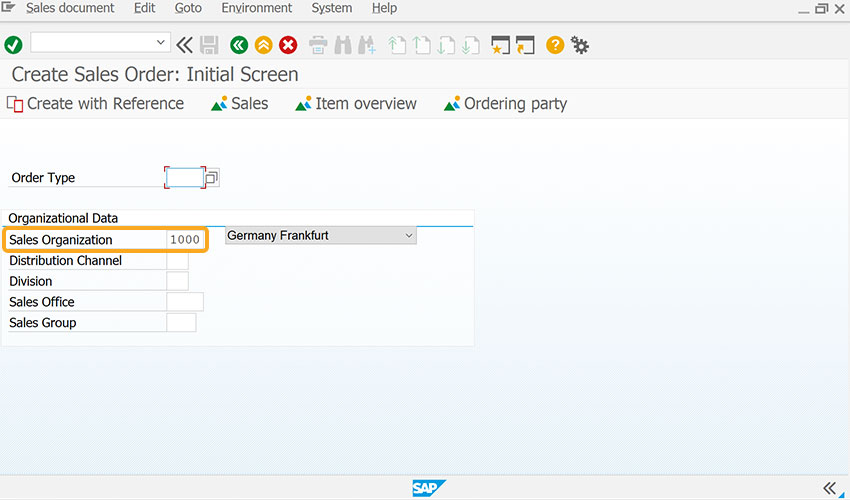Click the Division input field
Viewport: 850px width, 500px height.
(x=177, y=281)
